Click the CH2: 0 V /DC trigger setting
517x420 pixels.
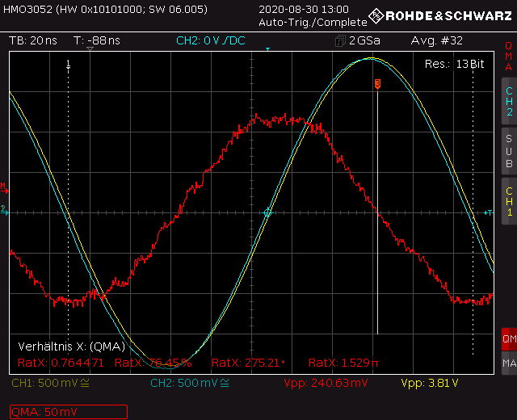(x=210, y=40)
